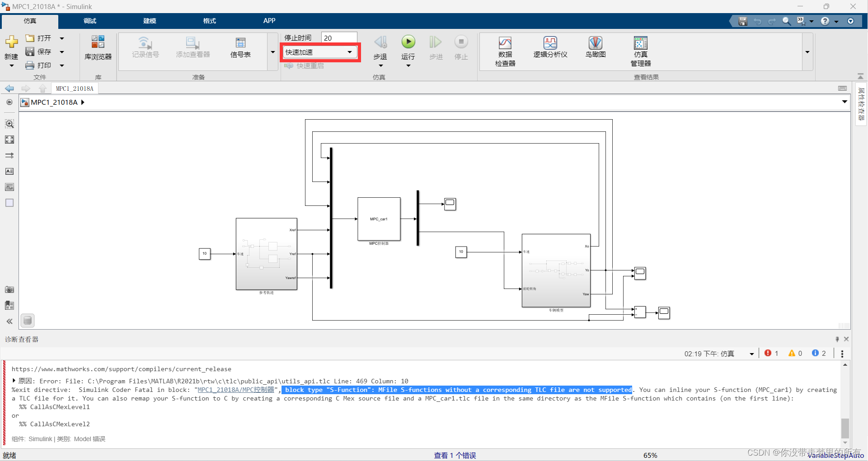Click the screenshot camera icon in palette

pos(9,289)
